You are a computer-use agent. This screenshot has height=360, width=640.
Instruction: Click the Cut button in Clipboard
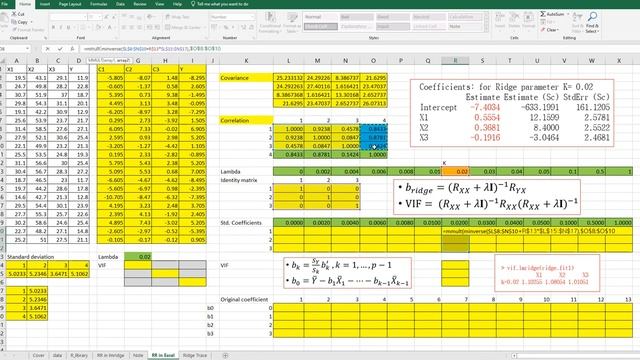[x=18, y=14]
